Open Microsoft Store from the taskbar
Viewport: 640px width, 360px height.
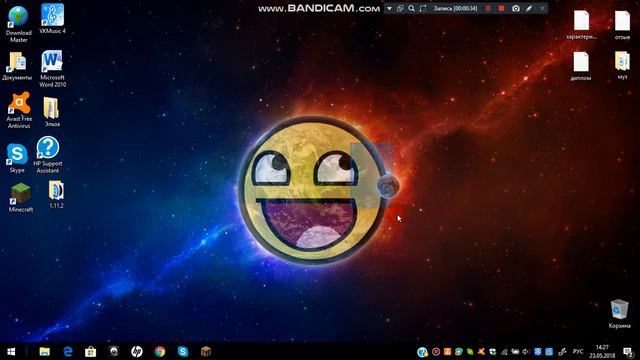click(91, 351)
